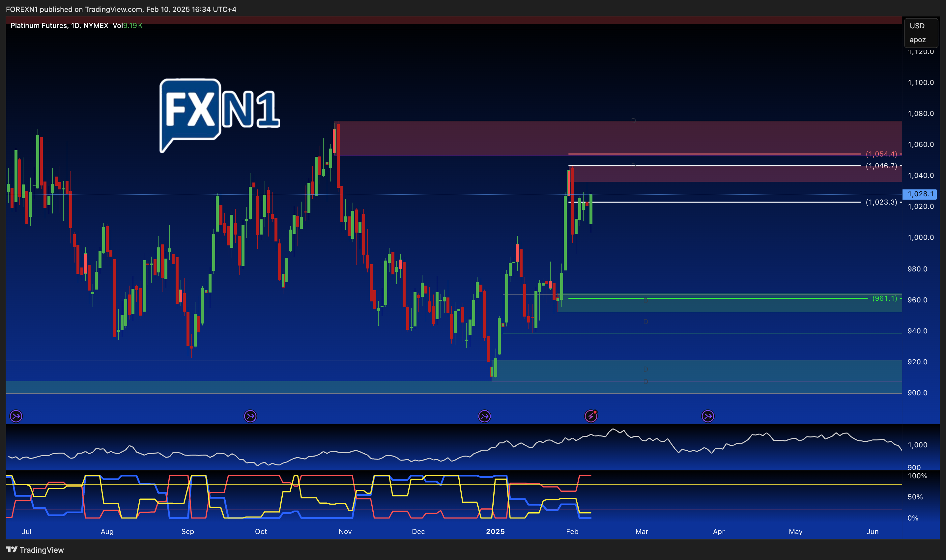Click the 920.0 price axis label
Viewport: 946px width, 560px height.
click(917, 361)
